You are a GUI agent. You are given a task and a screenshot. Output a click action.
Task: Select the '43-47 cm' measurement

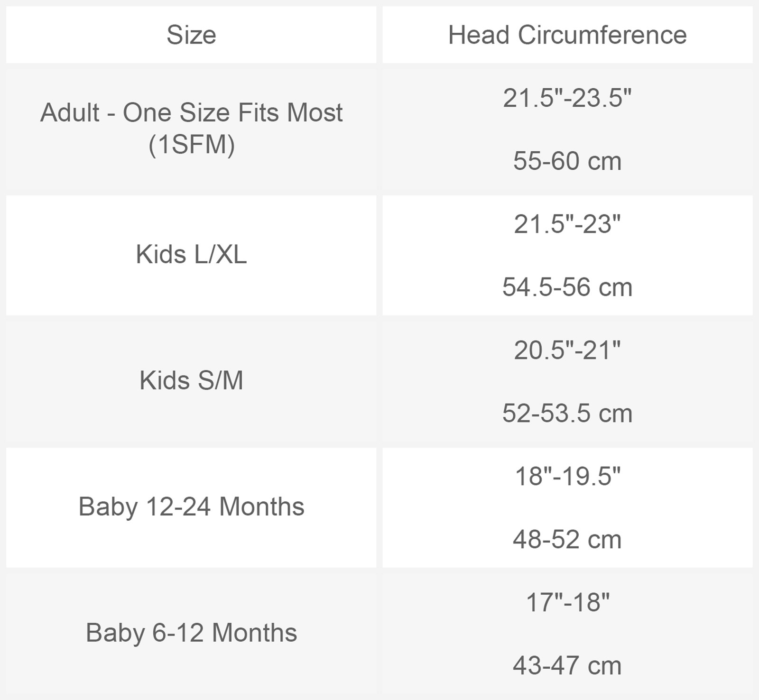(x=567, y=666)
